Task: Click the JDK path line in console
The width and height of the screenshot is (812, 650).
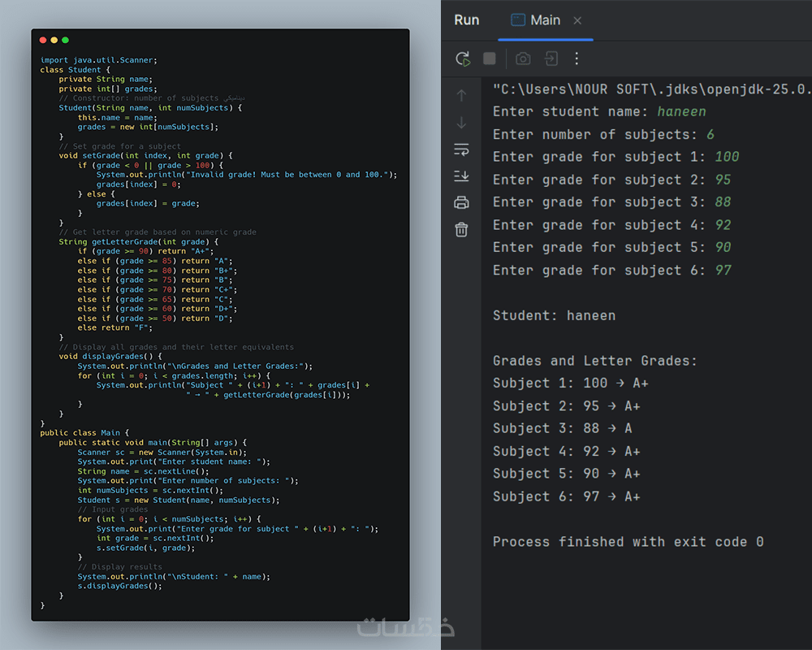Action: 650,89
